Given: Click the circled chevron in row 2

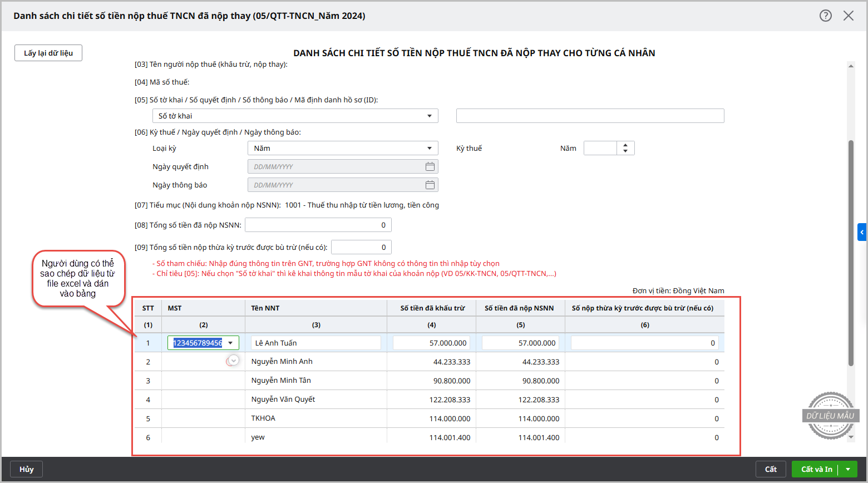Looking at the screenshot, I should pyautogui.click(x=233, y=361).
